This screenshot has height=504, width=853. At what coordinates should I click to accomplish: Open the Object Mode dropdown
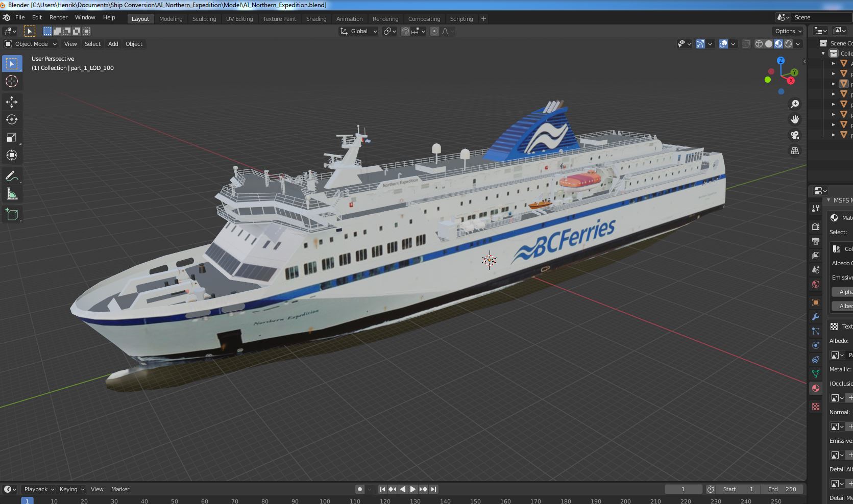point(31,44)
